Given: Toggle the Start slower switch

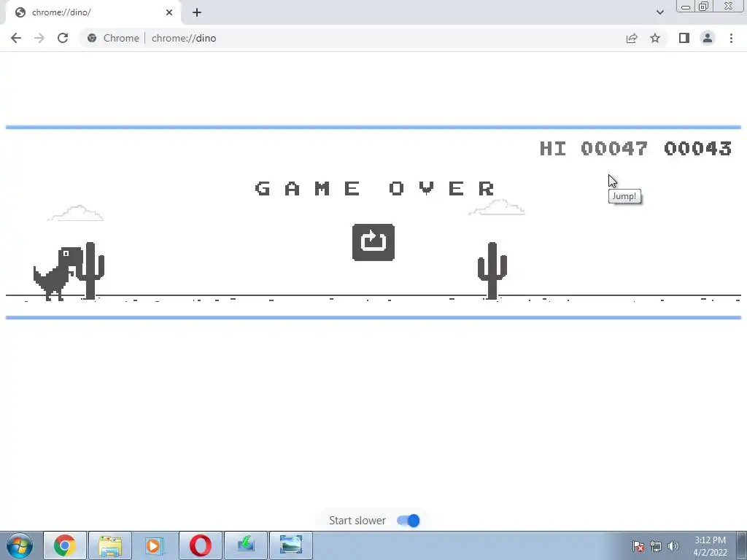Looking at the screenshot, I should pyautogui.click(x=409, y=521).
